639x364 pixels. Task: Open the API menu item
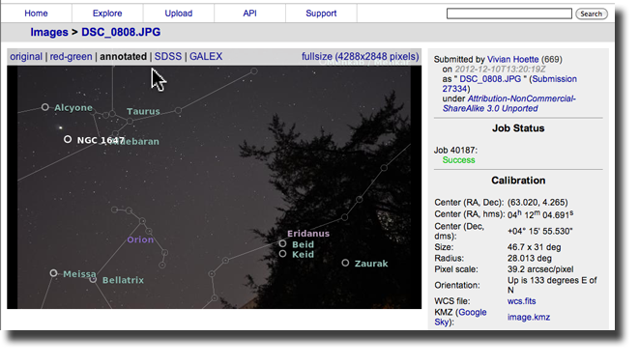point(249,14)
